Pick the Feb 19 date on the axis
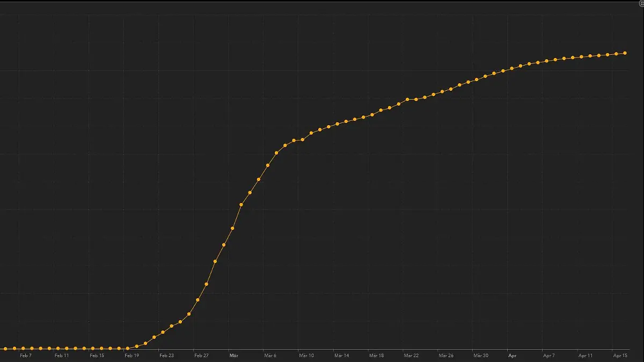 click(131, 356)
